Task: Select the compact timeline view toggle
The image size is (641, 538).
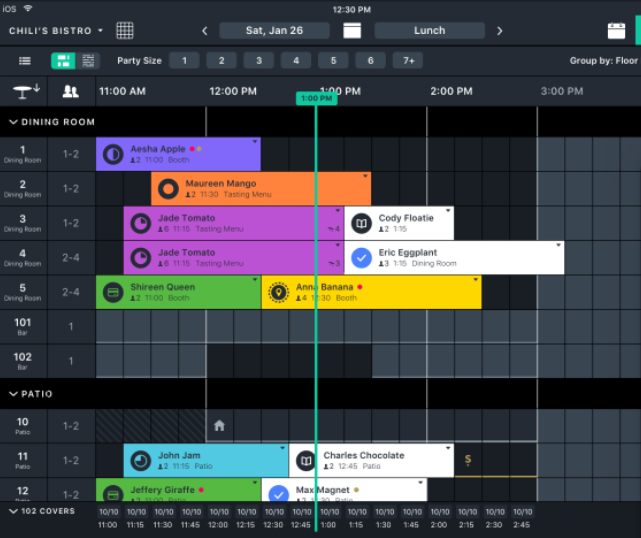Action: coord(88,61)
